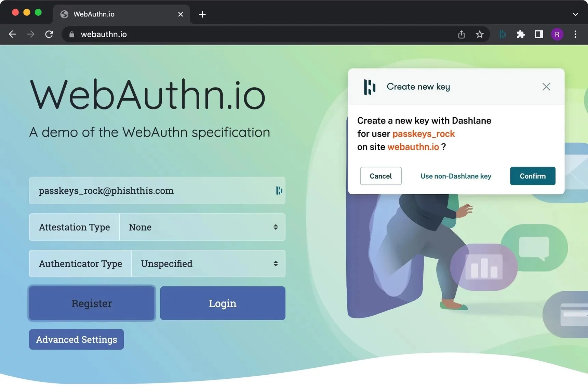Click the Attestation Type label
The width and height of the screenshot is (588, 389).
coord(74,227)
